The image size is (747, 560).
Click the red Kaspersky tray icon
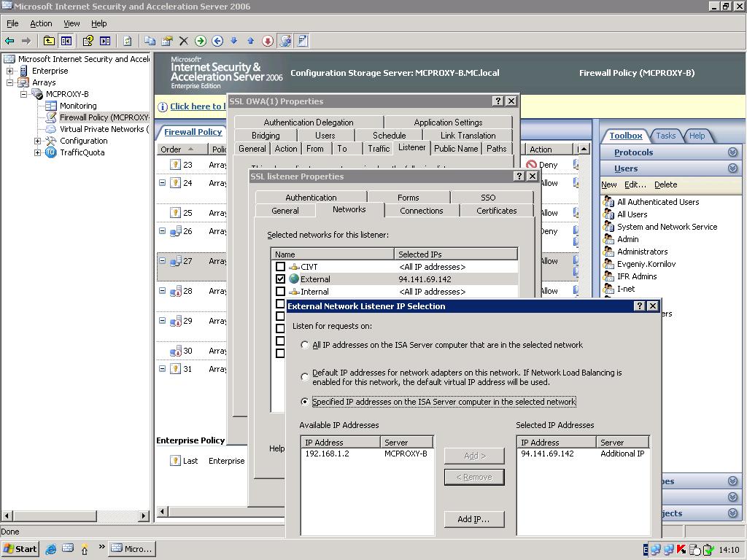pos(681,550)
